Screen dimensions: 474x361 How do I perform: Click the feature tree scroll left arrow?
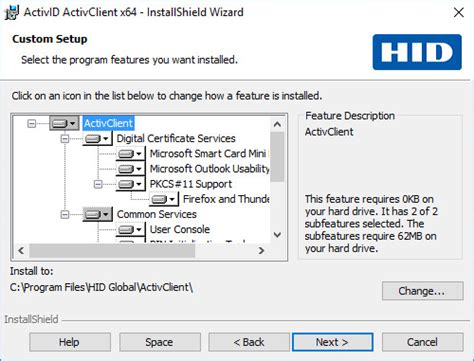click(x=21, y=250)
